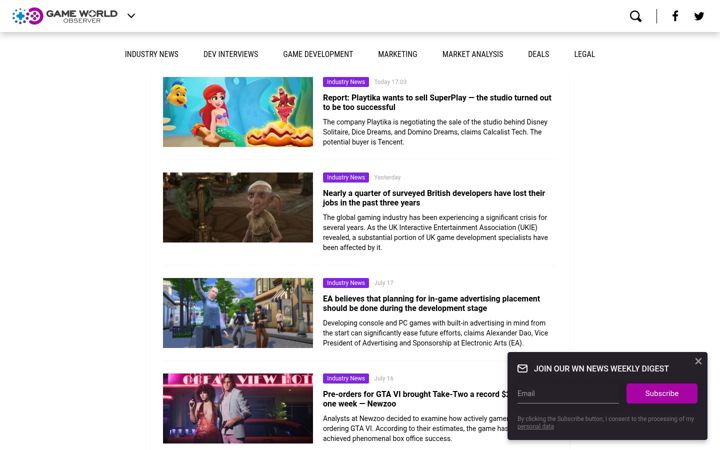Navigate to Market Analysis
This screenshot has width=720, height=450.
click(472, 54)
